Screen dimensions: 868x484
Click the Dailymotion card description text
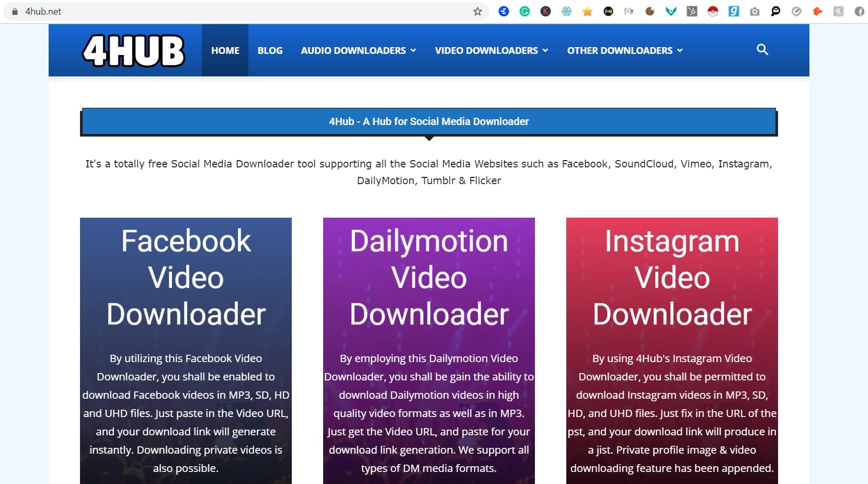[429, 413]
